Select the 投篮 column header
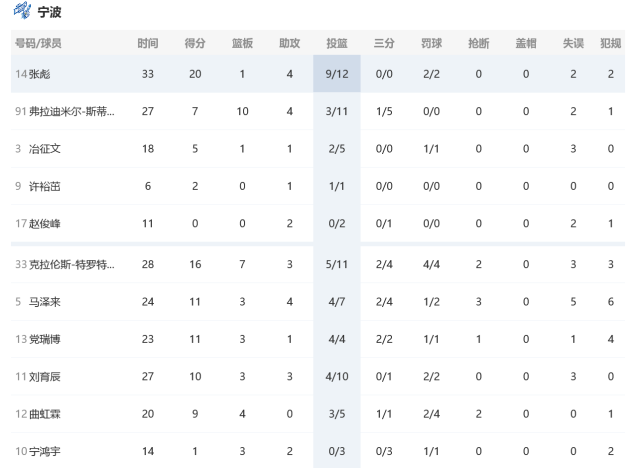 coord(337,43)
